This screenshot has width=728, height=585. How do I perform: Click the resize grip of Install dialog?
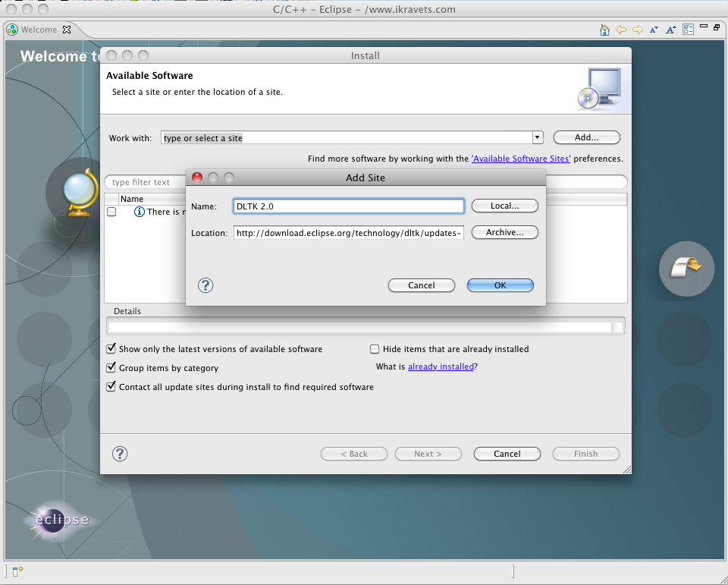click(627, 470)
